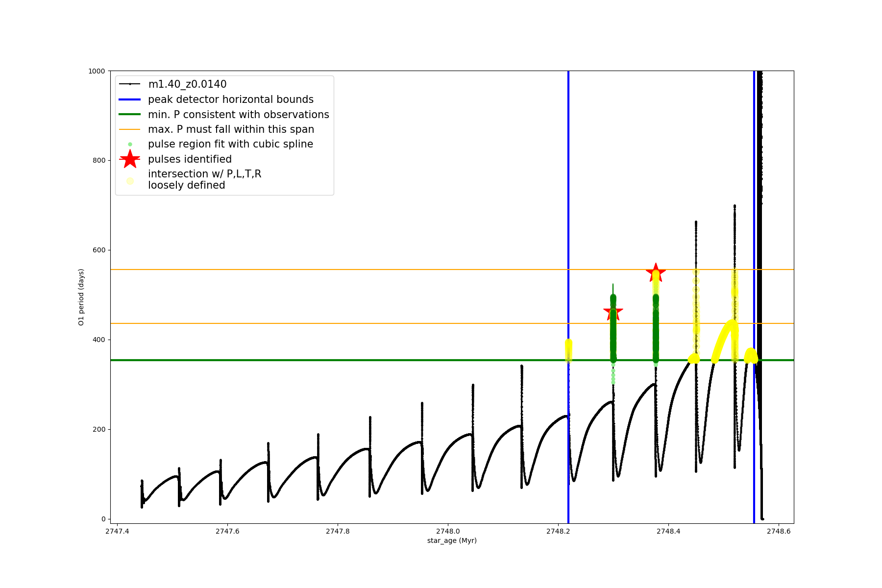Viewport: 882px width, 588px height.
Task: Click the 'star_age (Myr)' x-axis label
Action: [452, 540]
